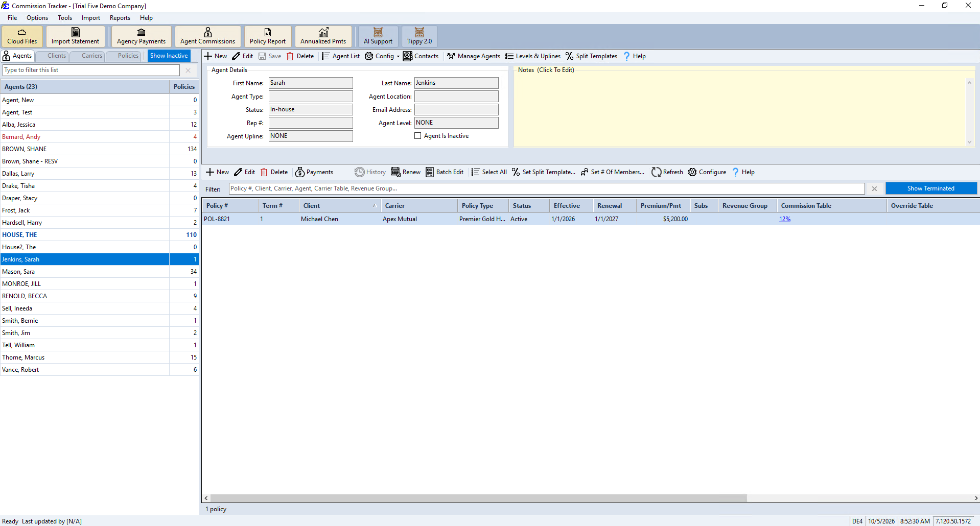Click Select All policies
The width and height of the screenshot is (980, 526).
[489, 172]
